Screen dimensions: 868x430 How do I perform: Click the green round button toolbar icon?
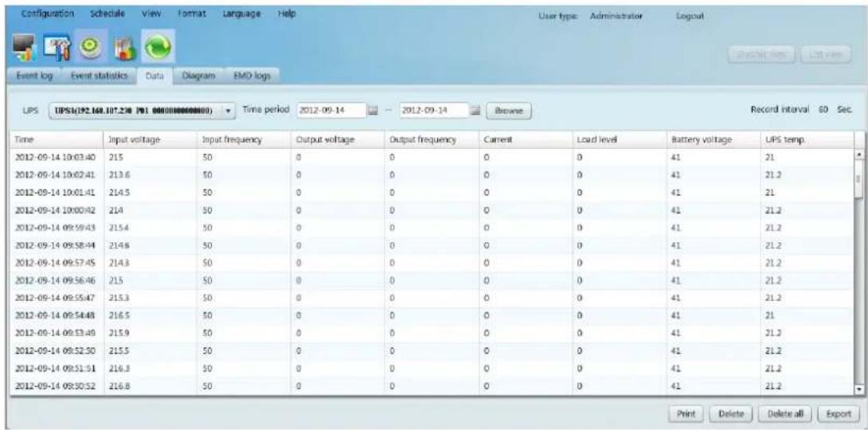pyautogui.click(x=92, y=46)
